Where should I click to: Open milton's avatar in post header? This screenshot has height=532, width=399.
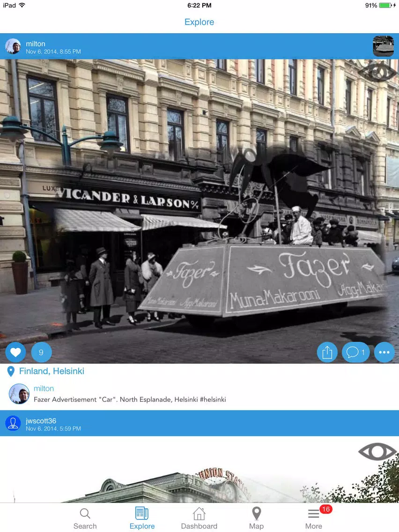tap(13, 46)
